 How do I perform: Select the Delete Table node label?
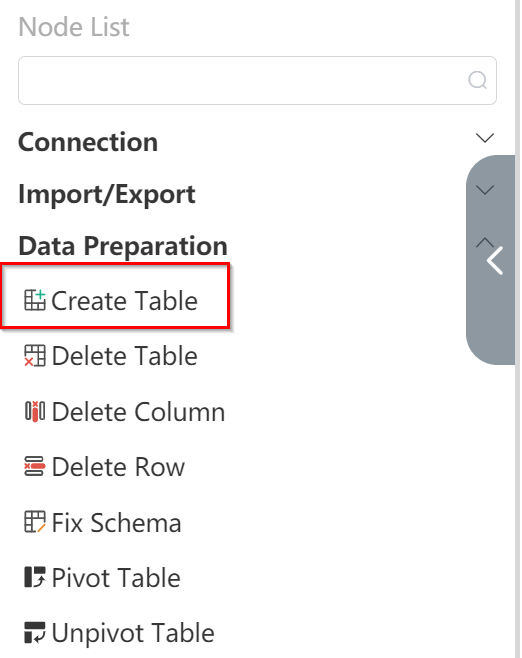point(124,356)
